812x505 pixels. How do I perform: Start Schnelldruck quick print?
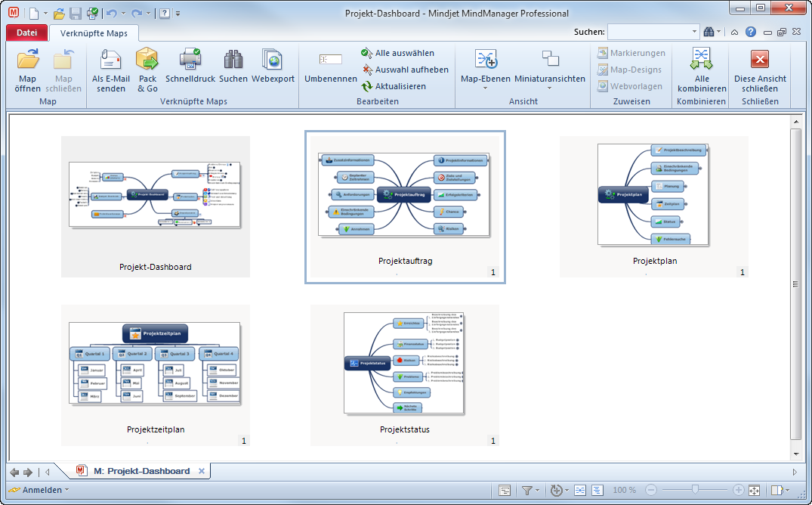click(x=190, y=65)
